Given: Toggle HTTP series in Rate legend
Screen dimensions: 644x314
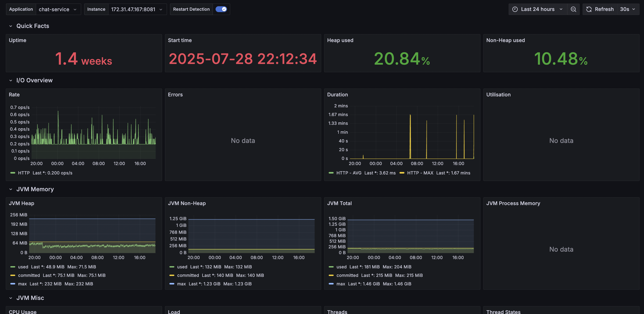Looking at the screenshot, I should [24, 173].
